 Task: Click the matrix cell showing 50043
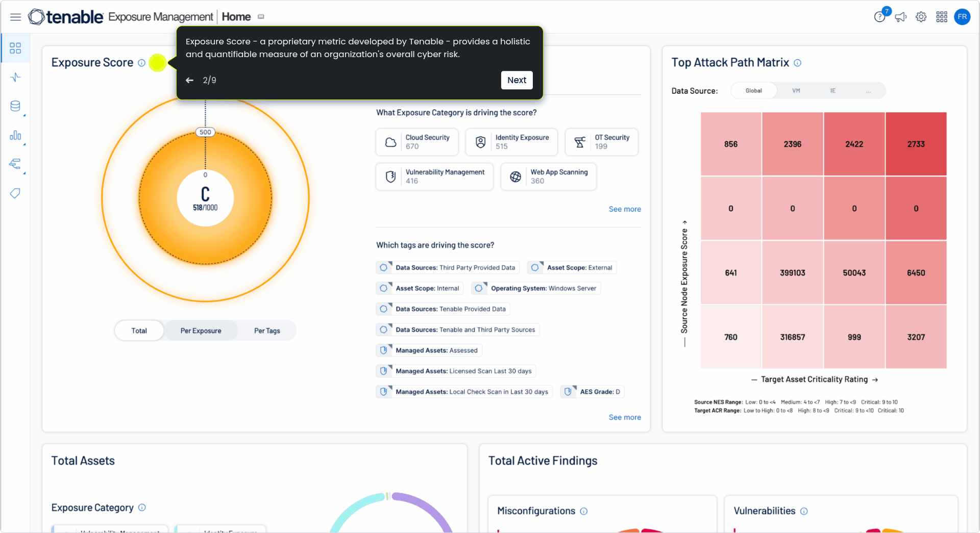click(x=854, y=273)
